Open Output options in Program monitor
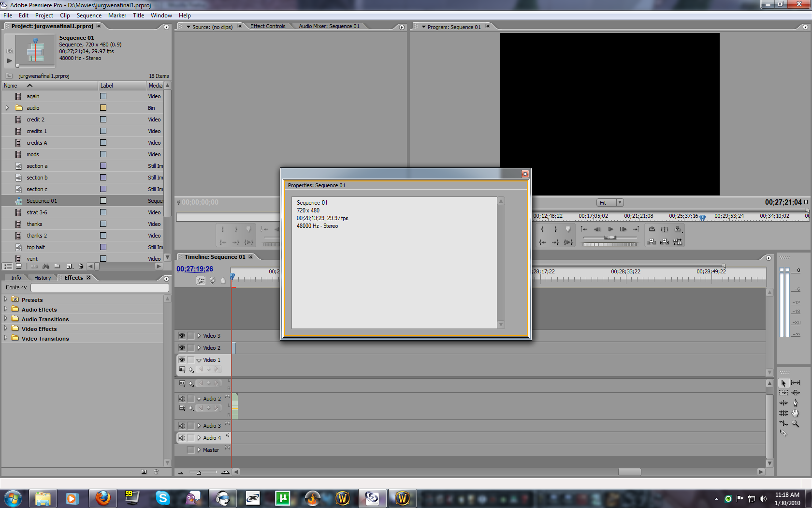This screenshot has height=508, width=812. pos(678,229)
